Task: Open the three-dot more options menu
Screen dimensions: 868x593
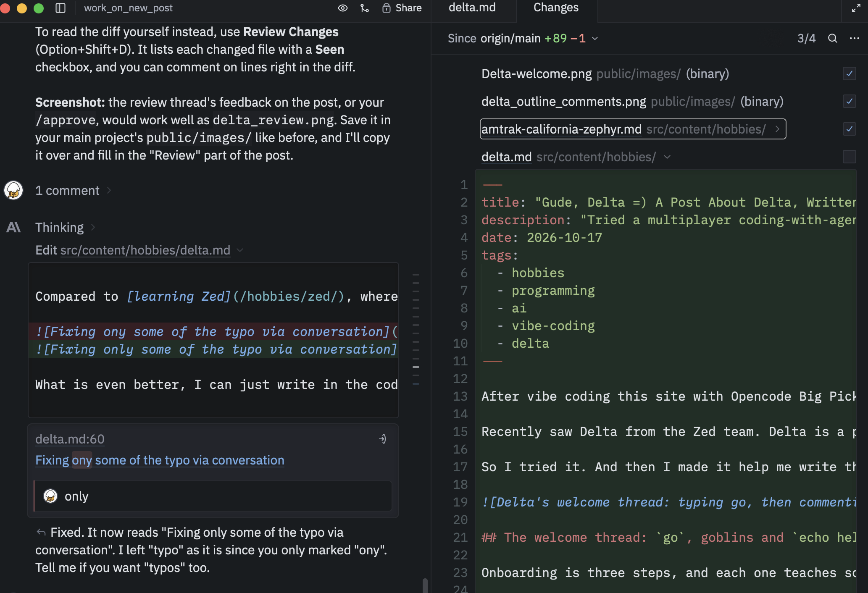Action: [855, 38]
